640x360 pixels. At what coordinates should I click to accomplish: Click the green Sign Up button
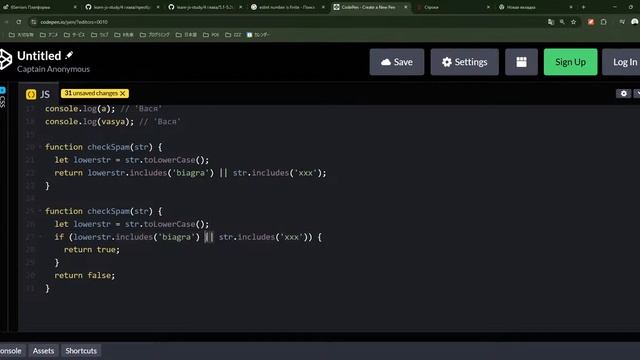pos(570,62)
